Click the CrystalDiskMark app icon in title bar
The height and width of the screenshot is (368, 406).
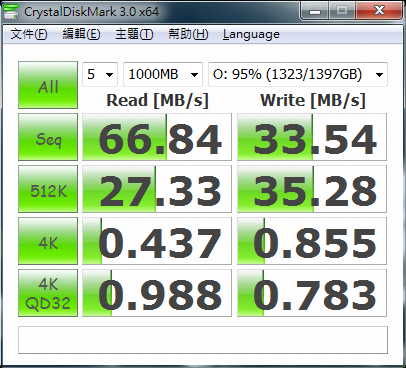(10, 12)
